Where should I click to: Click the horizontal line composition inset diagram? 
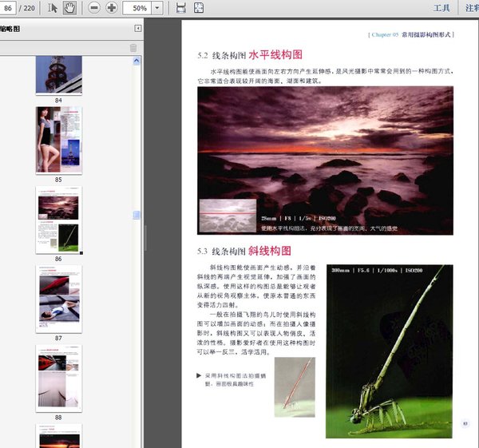click(x=228, y=216)
